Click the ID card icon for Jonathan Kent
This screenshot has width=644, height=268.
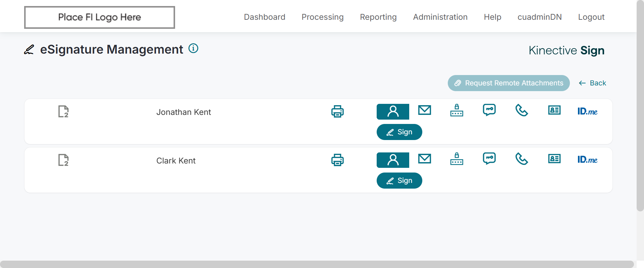point(554,110)
